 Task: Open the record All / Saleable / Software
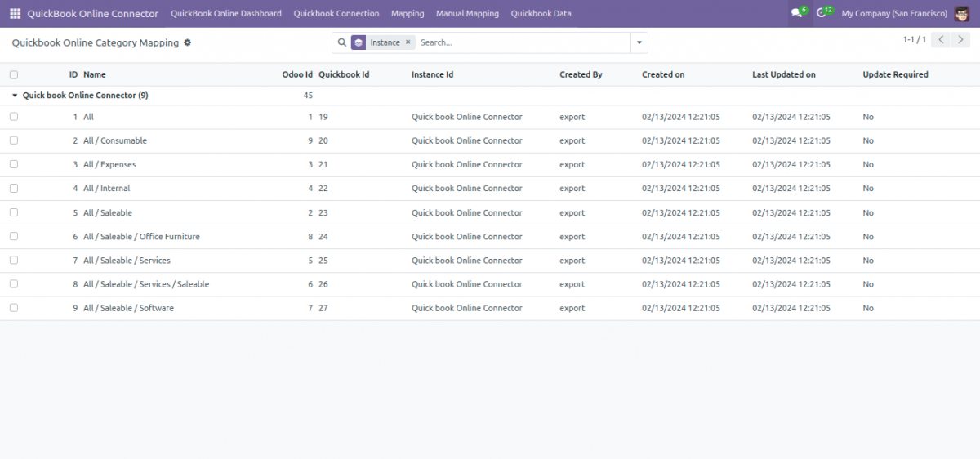pyautogui.click(x=128, y=308)
